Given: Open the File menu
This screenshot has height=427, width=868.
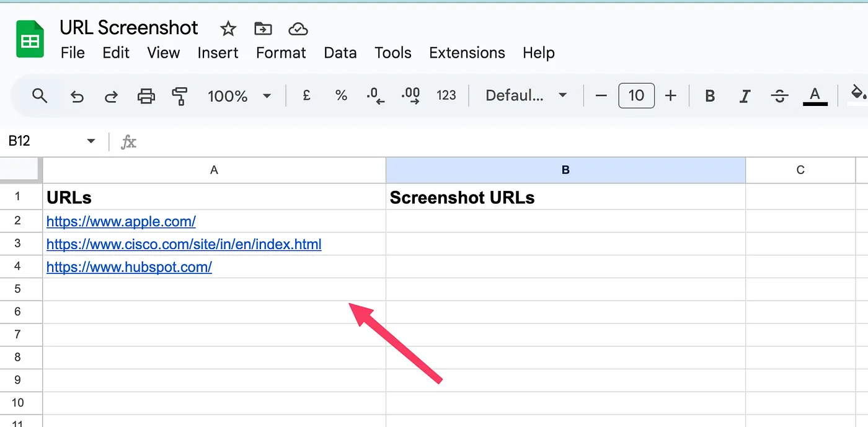Looking at the screenshot, I should 73,53.
